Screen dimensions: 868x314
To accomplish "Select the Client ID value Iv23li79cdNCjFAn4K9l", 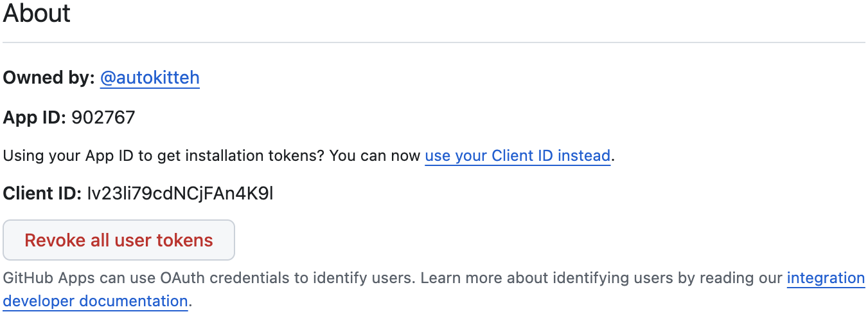I will coord(181,193).
